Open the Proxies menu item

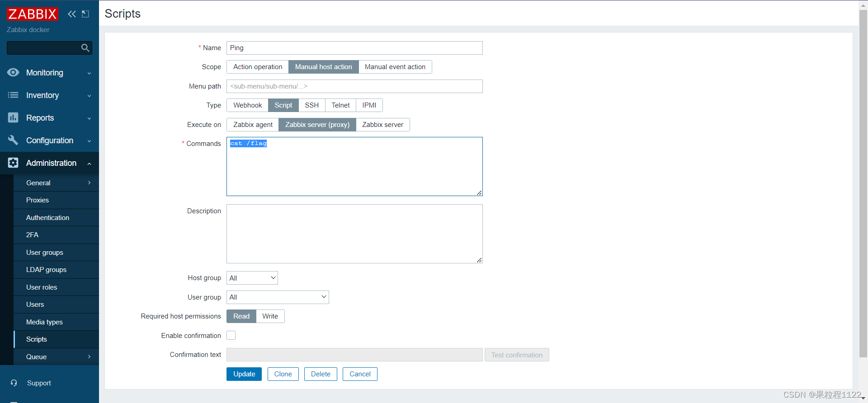point(56,200)
